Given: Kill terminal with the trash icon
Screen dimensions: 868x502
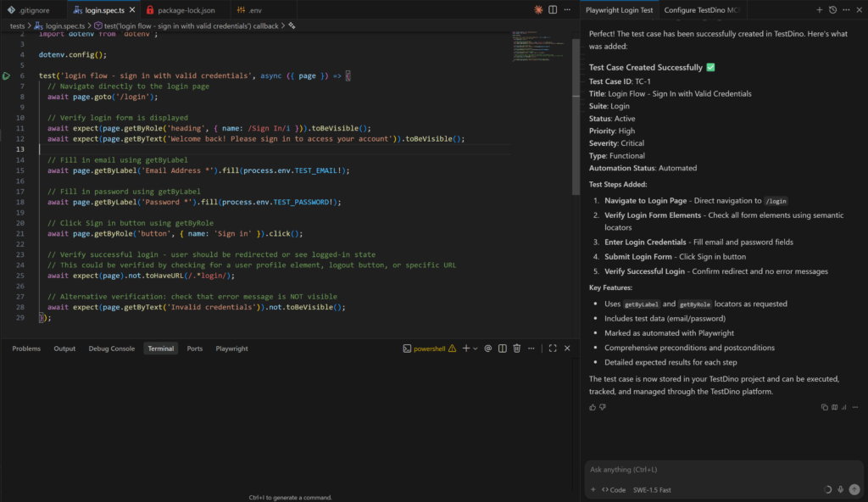Looking at the screenshot, I should coord(517,349).
